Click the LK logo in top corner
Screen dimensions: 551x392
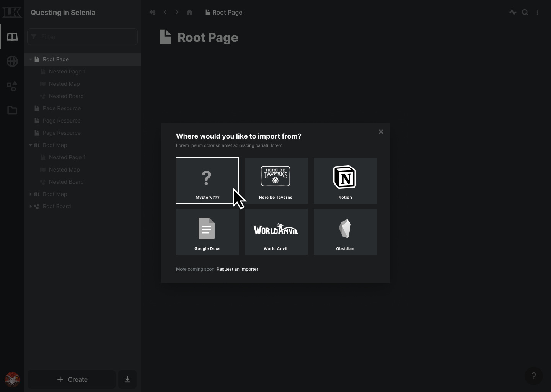[x=12, y=12]
